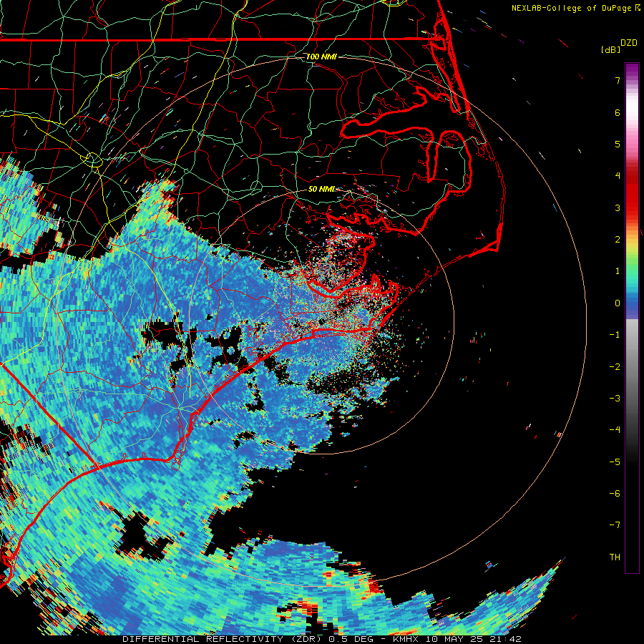Click the [dB] unit label
Image resolution: width=644 pixels, height=644 pixels.
pyautogui.click(x=611, y=49)
